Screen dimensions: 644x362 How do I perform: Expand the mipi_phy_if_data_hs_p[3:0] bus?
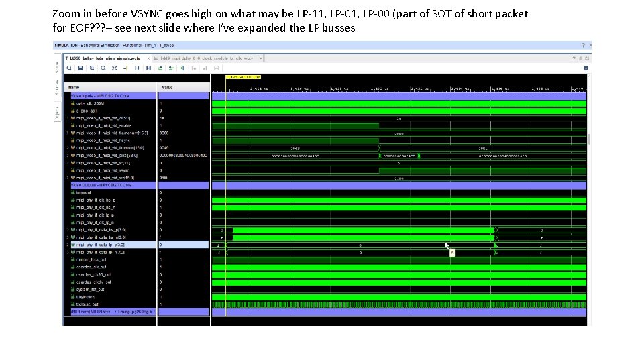[68, 230]
